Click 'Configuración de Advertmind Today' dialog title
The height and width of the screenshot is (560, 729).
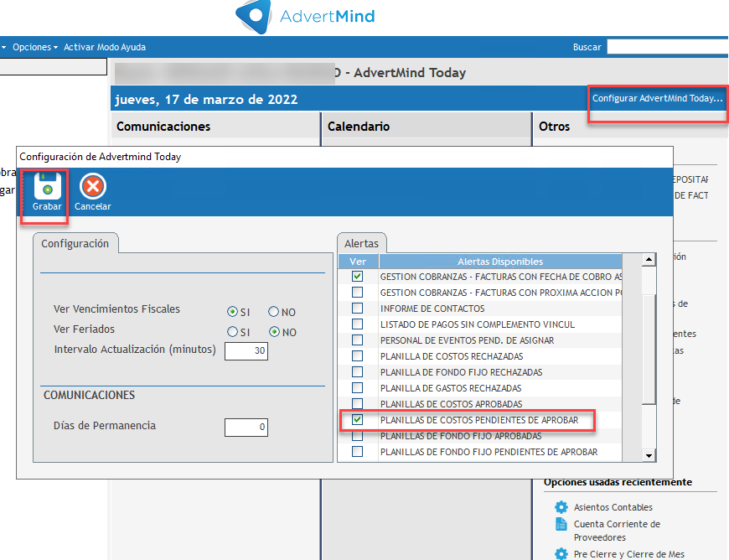pyautogui.click(x=101, y=157)
